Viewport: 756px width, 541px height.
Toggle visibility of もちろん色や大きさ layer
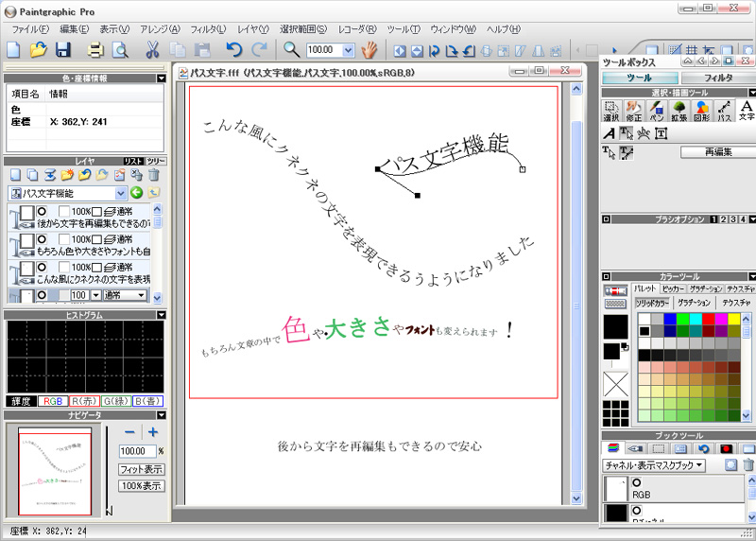pos(42,239)
